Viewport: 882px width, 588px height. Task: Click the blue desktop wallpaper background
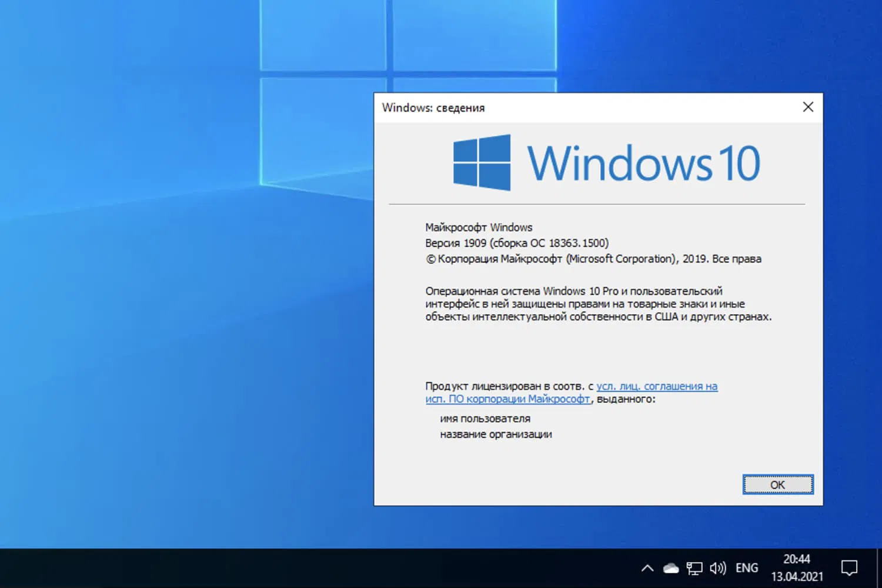[x=147, y=294]
